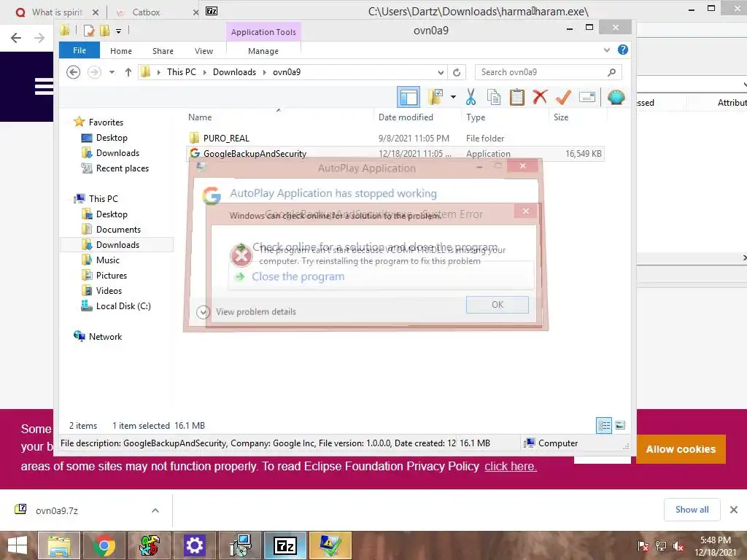Click Show all downloads button
Image resolution: width=747 pixels, height=560 pixels.
pos(692,510)
